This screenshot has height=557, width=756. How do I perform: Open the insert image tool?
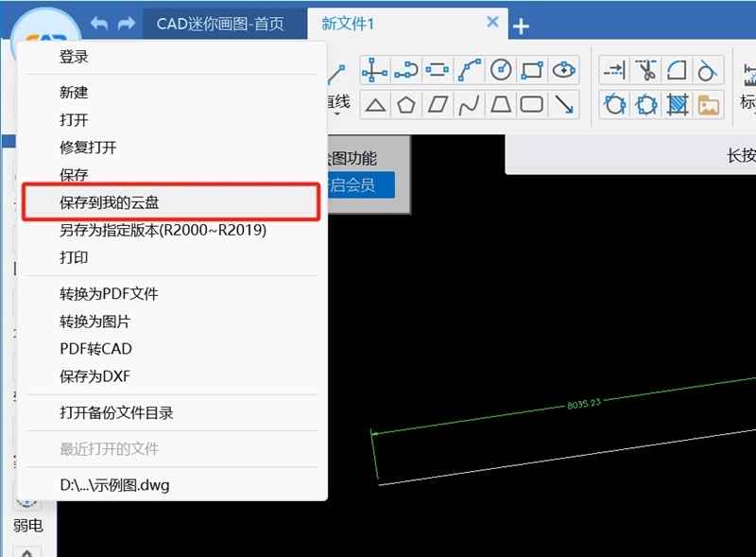click(x=707, y=106)
